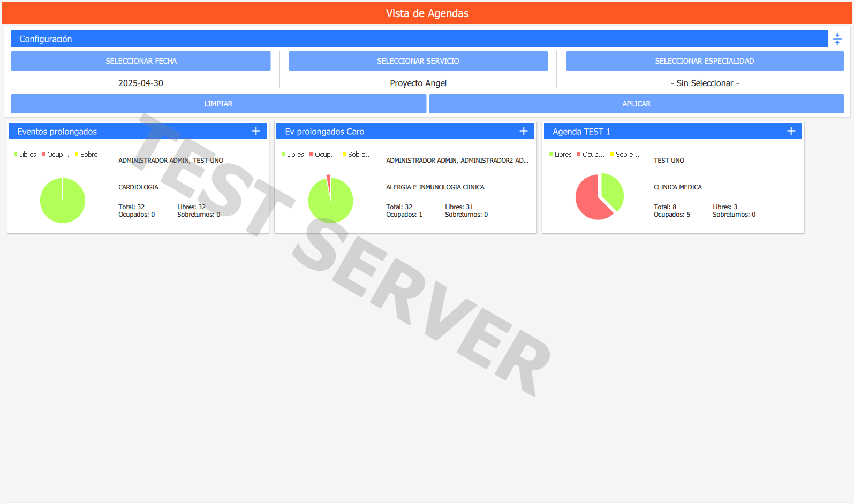Toggle Ocup legend in Ev prolongados Caro
854x504 pixels.
coord(323,155)
